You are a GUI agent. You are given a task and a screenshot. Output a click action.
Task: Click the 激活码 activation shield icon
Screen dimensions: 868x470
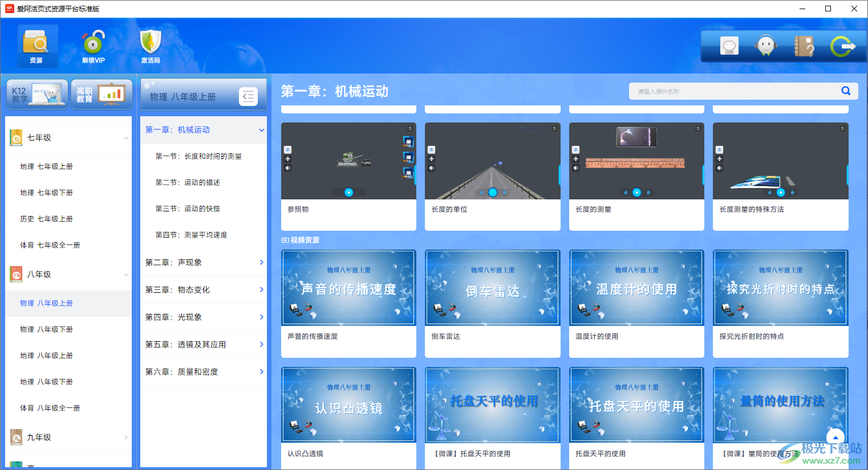150,46
